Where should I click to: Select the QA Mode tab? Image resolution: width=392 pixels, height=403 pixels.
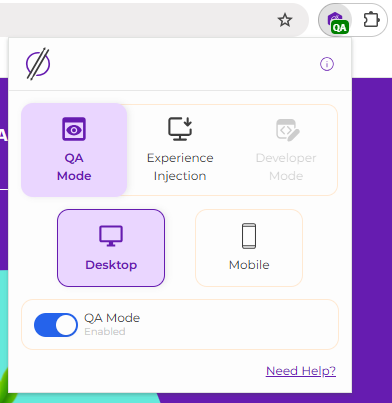coord(74,150)
